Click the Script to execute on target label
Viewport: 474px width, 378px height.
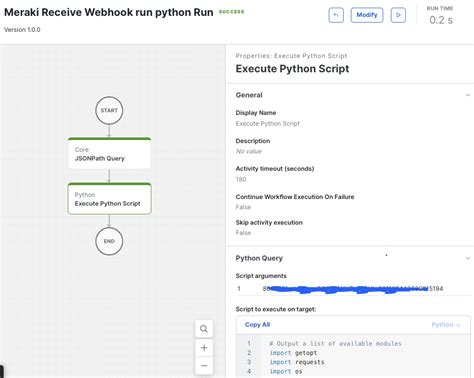pyautogui.click(x=276, y=309)
